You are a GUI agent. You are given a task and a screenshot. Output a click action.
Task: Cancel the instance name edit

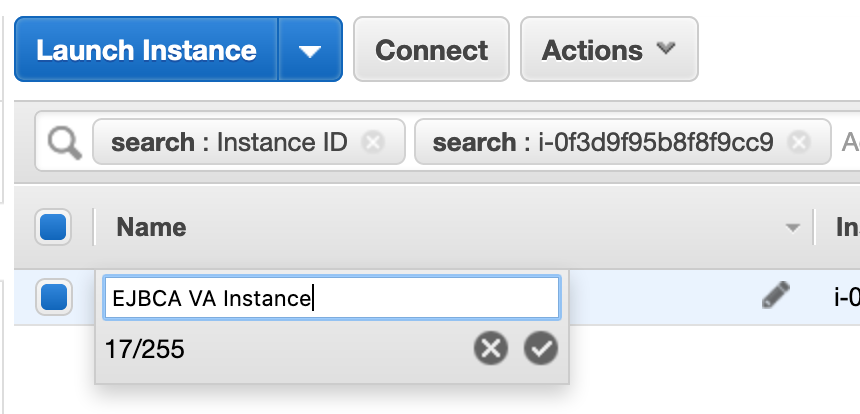coord(490,349)
